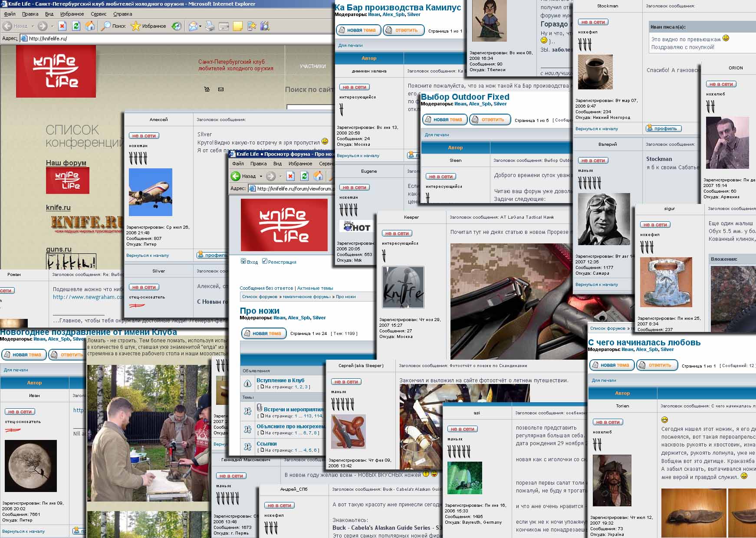The width and height of the screenshot is (756, 538).
Task: Open the Справка menu
Action: [x=122, y=14]
